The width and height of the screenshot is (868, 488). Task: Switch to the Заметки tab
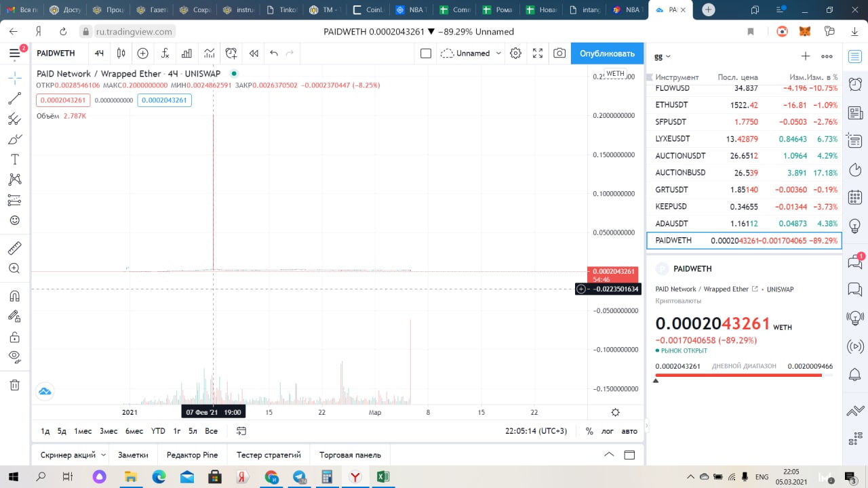[x=133, y=455]
